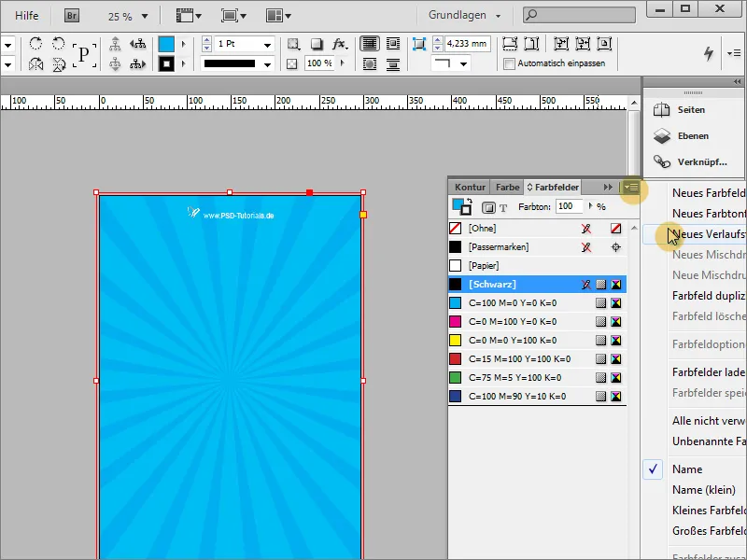Screen dimensions: 747x560
Task: Toggle the checked Name view option
Action: point(687,469)
